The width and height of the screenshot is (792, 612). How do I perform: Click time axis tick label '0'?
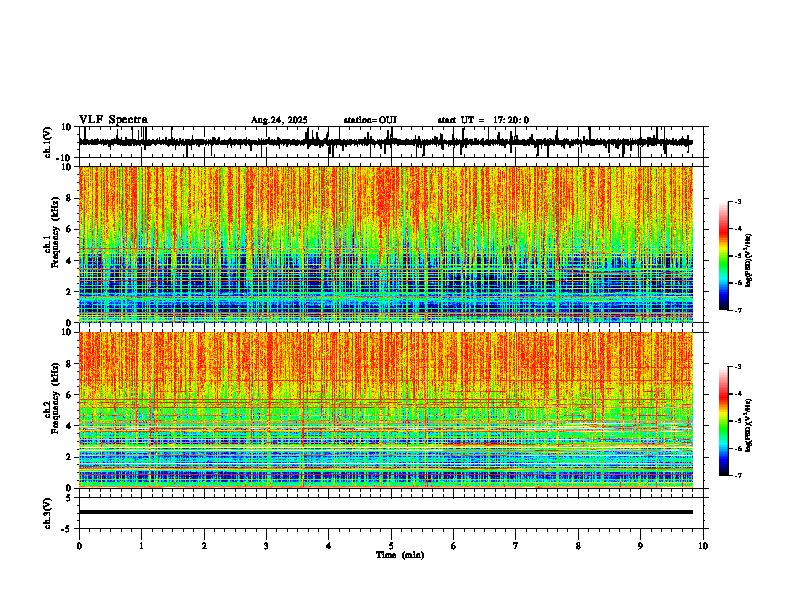click(x=79, y=546)
